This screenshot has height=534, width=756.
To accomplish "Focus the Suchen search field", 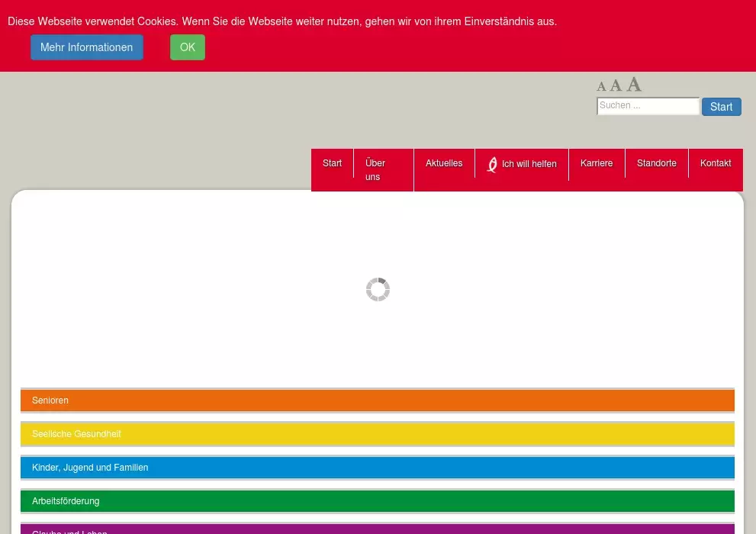I will [x=647, y=106].
